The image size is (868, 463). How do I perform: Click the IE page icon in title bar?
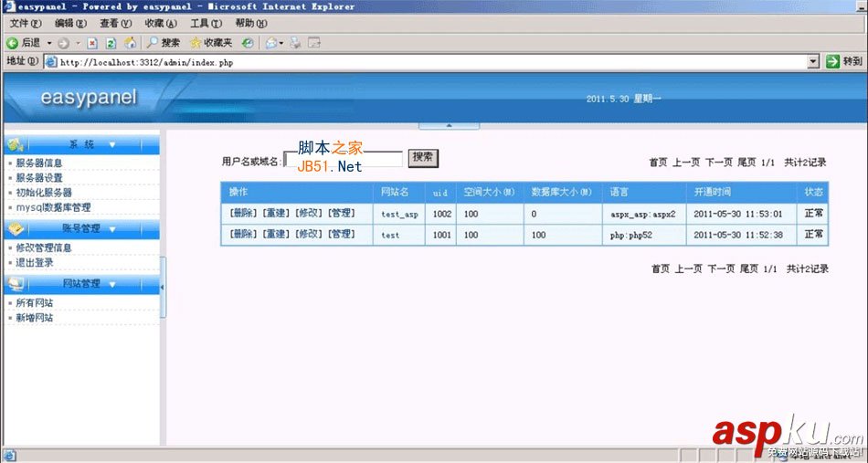click(x=9, y=6)
